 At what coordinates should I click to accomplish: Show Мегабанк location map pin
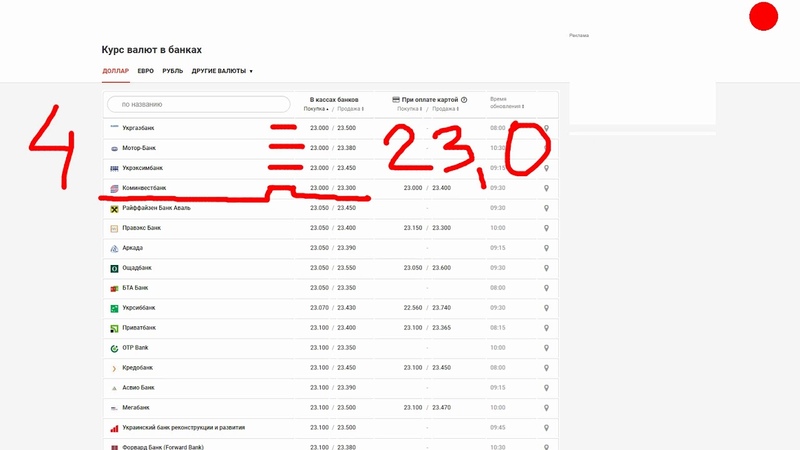[x=546, y=408]
